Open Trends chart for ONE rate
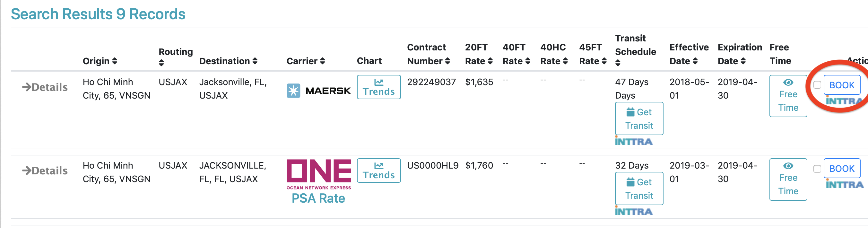The height and width of the screenshot is (228, 868). 378,171
